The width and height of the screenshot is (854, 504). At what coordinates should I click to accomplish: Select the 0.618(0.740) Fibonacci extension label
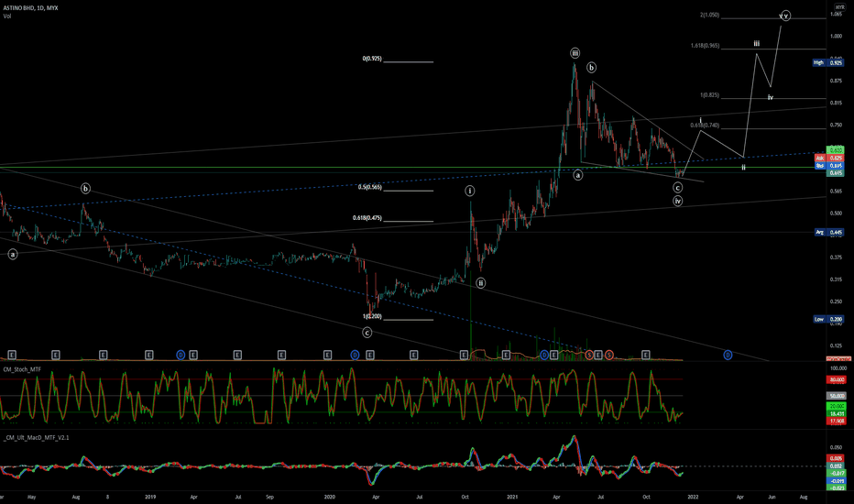pyautogui.click(x=705, y=126)
